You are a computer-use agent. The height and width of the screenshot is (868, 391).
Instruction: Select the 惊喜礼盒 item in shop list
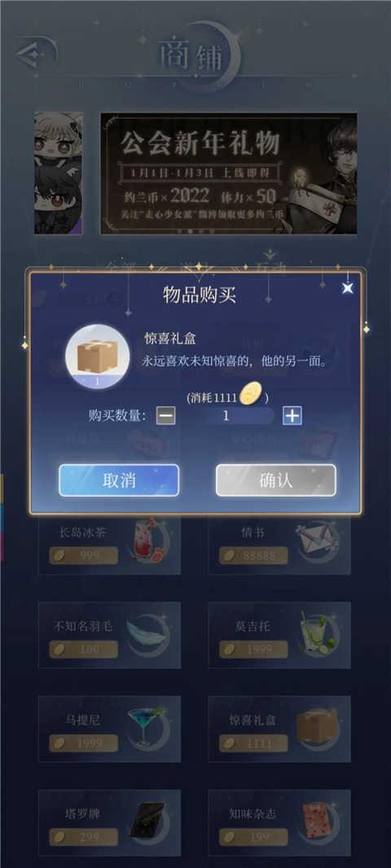pos(279,729)
